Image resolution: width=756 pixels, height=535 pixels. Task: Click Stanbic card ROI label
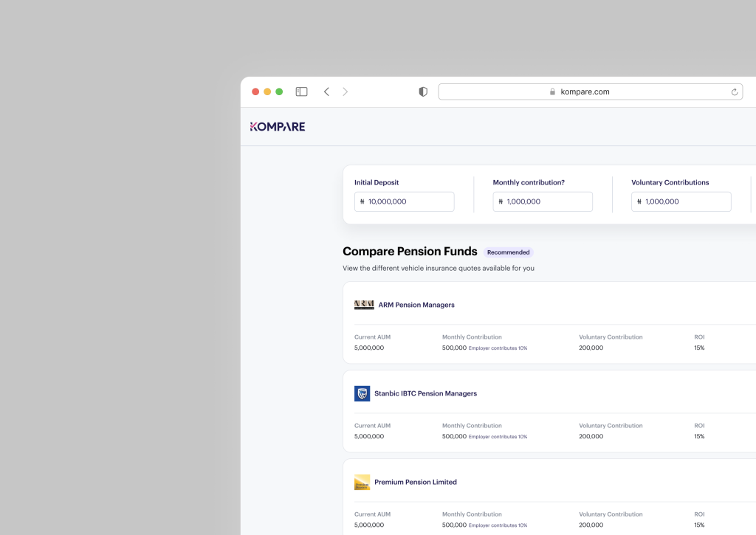click(x=699, y=426)
